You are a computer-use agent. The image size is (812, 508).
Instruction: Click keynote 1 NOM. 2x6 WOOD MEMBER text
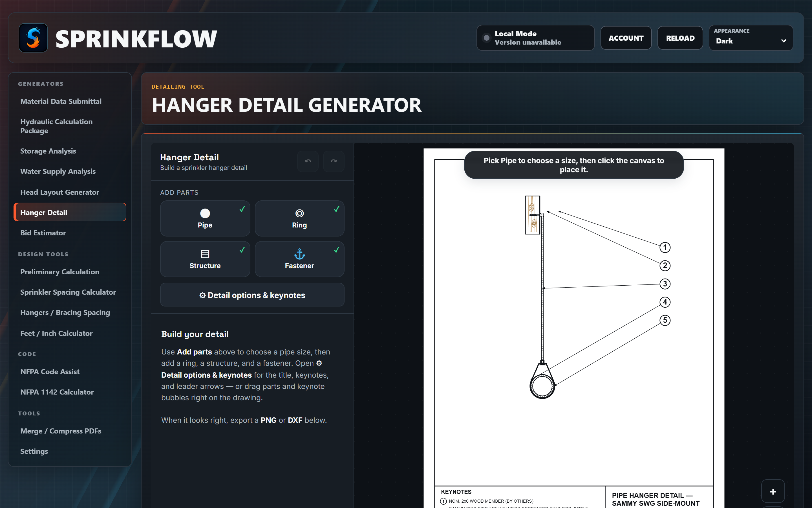(491, 501)
